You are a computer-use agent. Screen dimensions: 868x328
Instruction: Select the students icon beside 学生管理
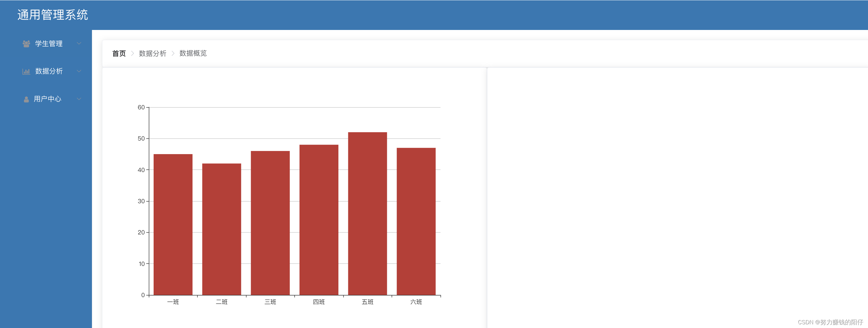click(26, 43)
